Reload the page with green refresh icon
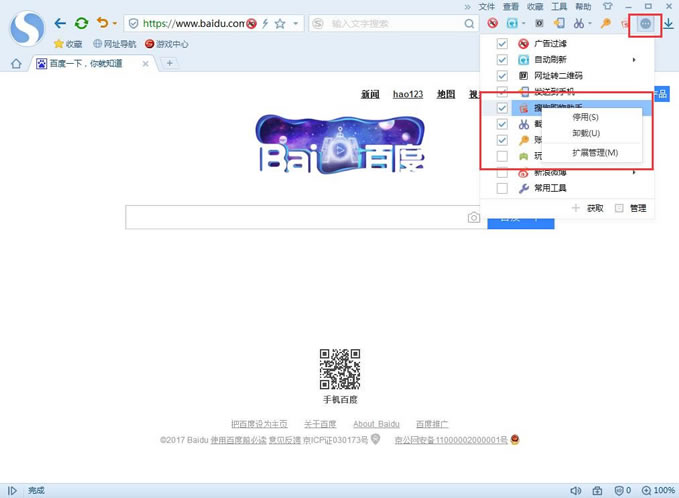 tap(81, 23)
